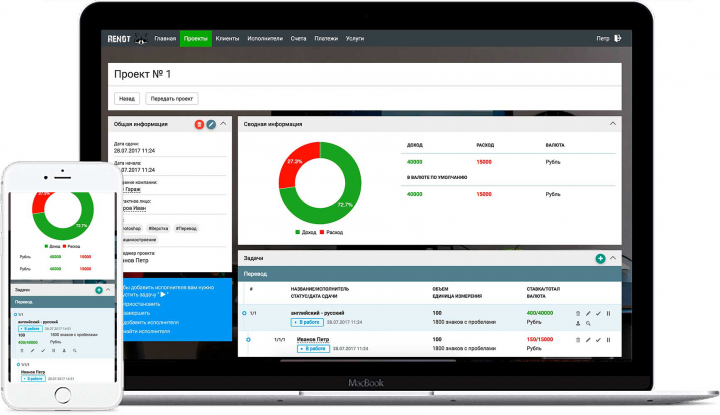Edit general info with blue pencil icon
The image size is (720, 415).
211,124
